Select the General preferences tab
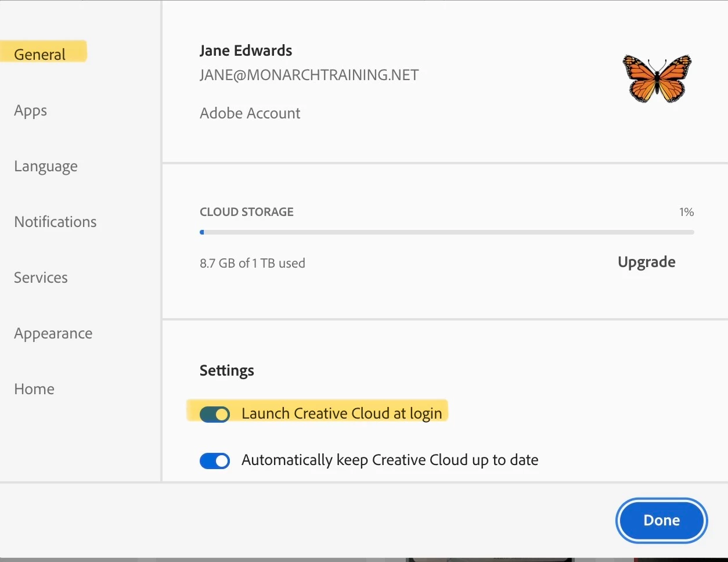The image size is (728, 562). (40, 55)
